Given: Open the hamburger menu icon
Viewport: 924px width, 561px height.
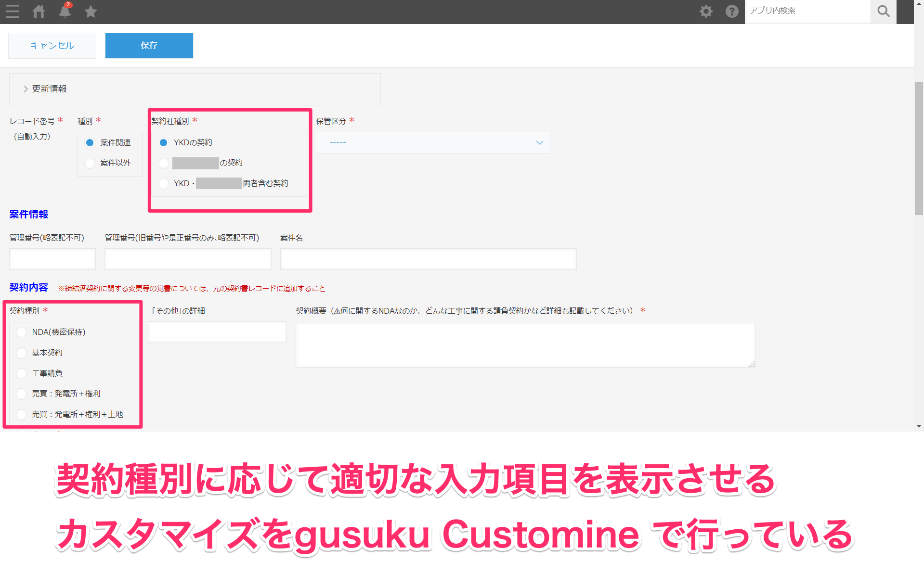Looking at the screenshot, I should 13,11.
